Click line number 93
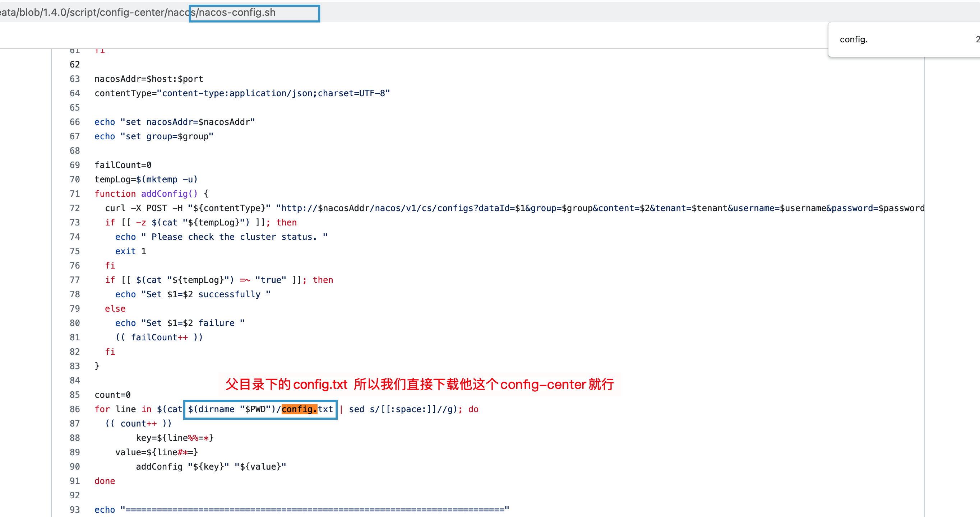The width and height of the screenshot is (980, 517). tap(75, 509)
